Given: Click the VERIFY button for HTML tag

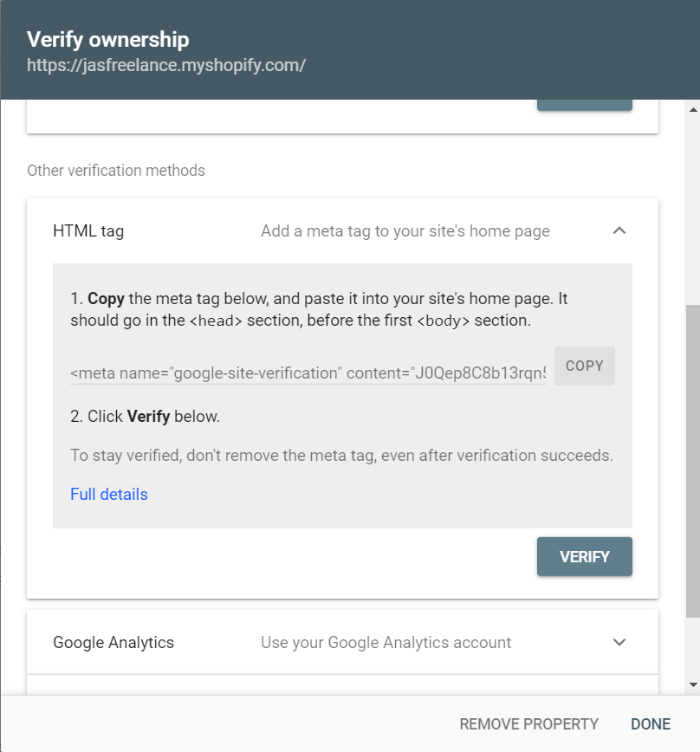Looking at the screenshot, I should pyautogui.click(x=585, y=557).
